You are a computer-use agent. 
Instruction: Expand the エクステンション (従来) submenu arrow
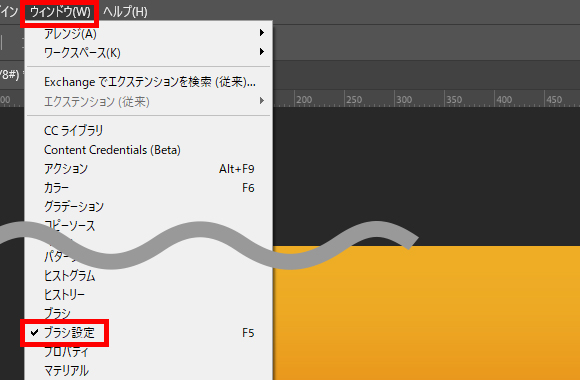tap(262, 101)
